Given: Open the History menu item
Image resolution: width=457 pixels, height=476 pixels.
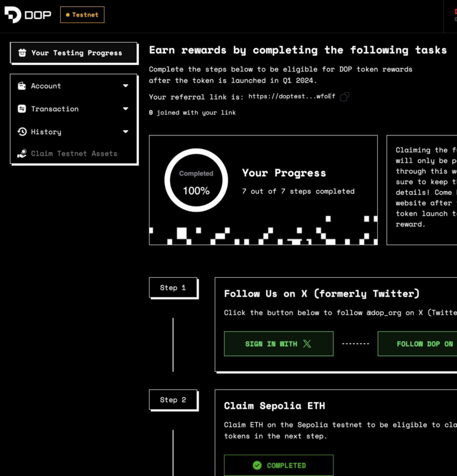Looking at the screenshot, I should pyautogui.click(x=74, y=131).
